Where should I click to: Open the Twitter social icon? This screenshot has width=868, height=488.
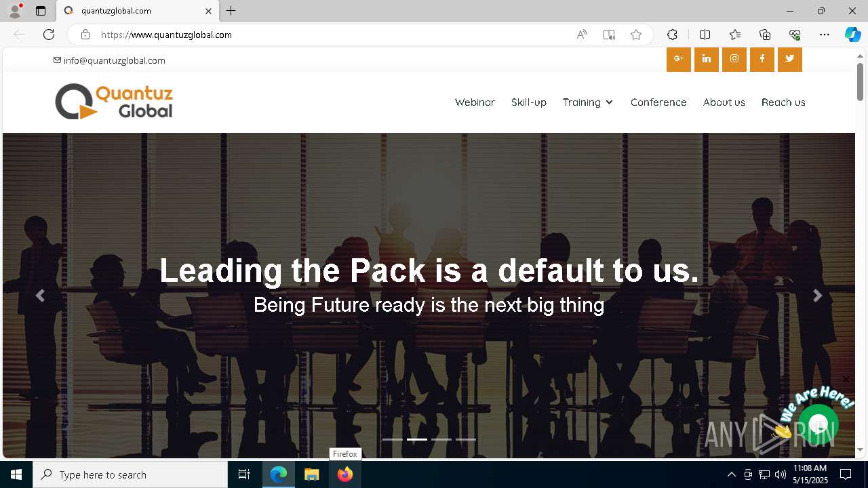point(790,59)
